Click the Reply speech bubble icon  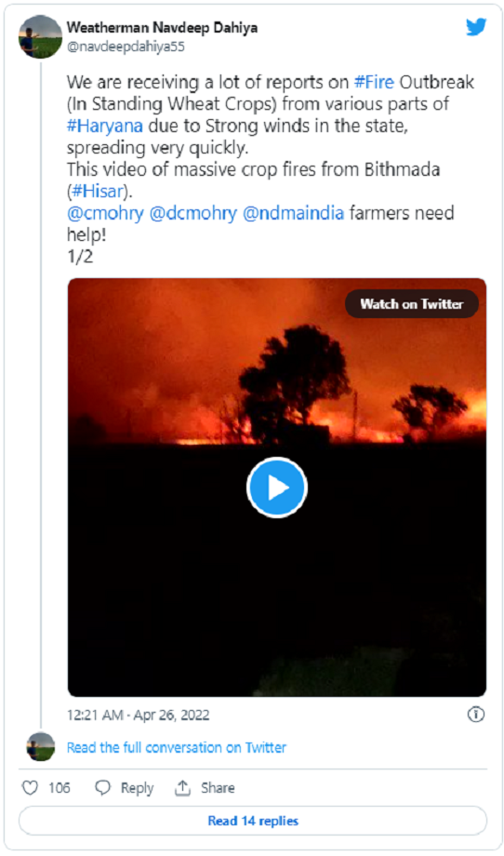pos(102,788)
